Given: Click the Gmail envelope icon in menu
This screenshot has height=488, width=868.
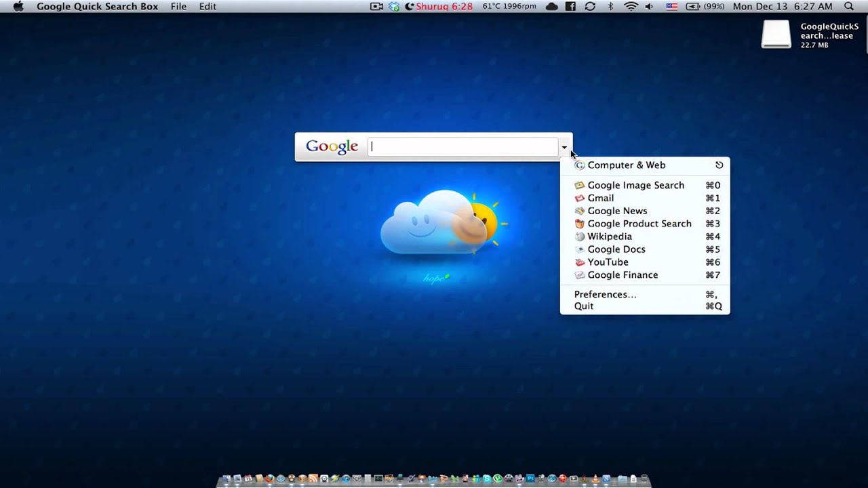Looking at the screenshot, I should 579,198.
